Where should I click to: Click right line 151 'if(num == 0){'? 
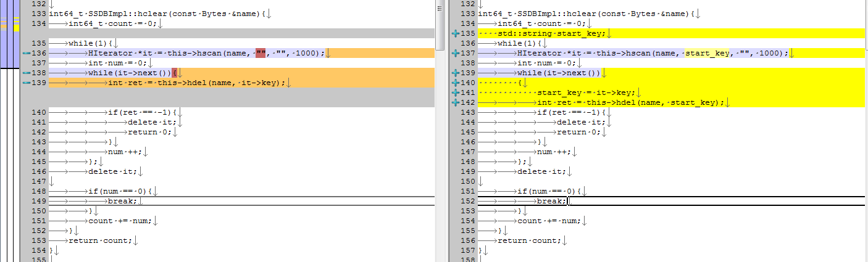point(549,191)
